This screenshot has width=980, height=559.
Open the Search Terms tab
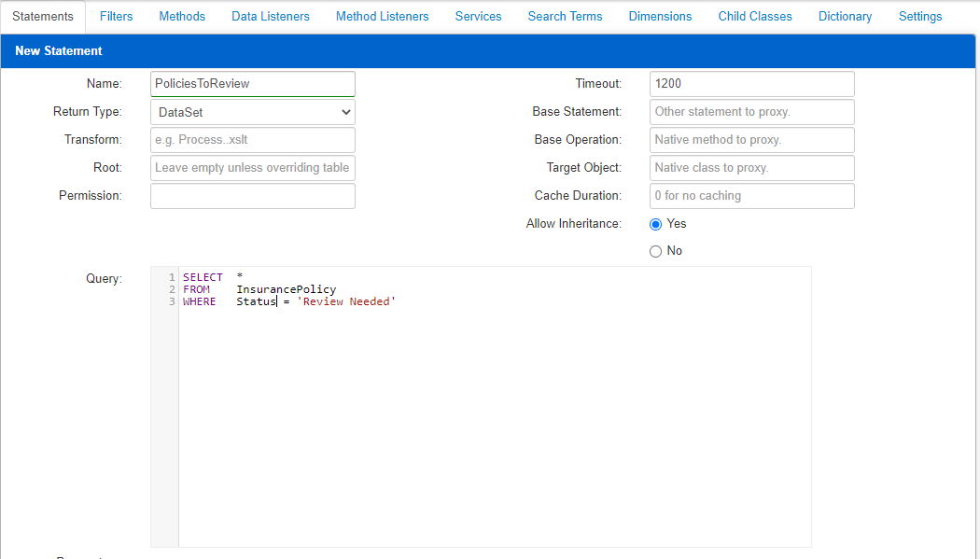[x=565, y=17]
